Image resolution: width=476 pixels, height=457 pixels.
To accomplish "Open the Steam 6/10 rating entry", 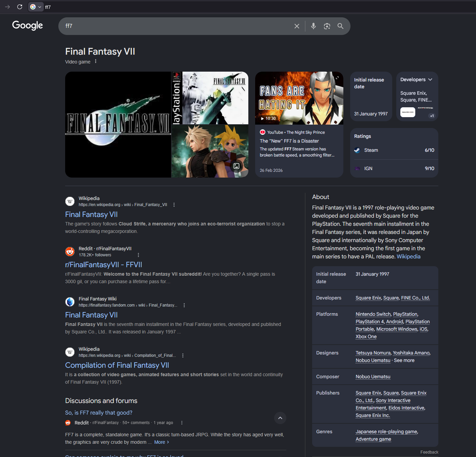I will point(394,150).
